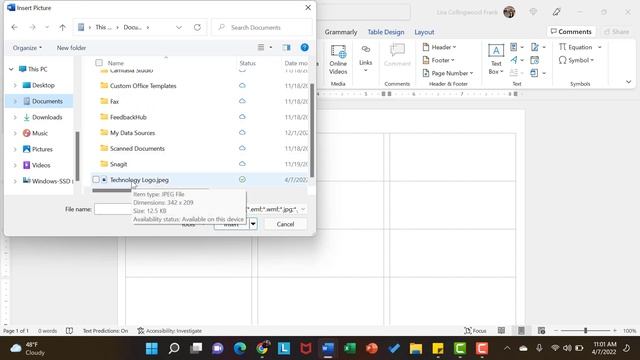This screenshot has height=360, width=640.
Task: Create a New folder
Action: 71,48
